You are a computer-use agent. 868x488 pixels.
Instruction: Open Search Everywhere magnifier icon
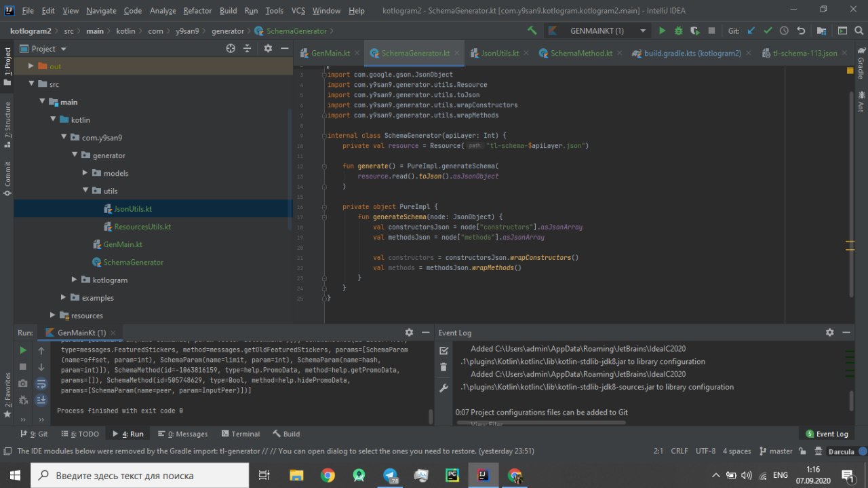point(859,31)
